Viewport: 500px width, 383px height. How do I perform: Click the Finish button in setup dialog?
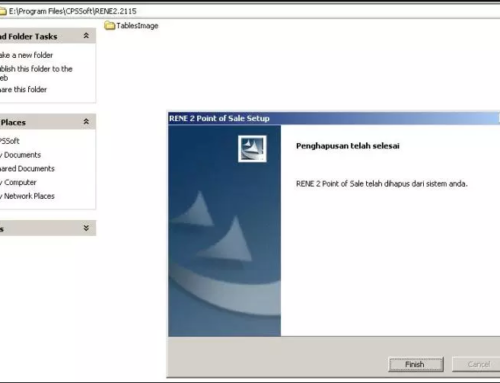[x=416, y=364]
